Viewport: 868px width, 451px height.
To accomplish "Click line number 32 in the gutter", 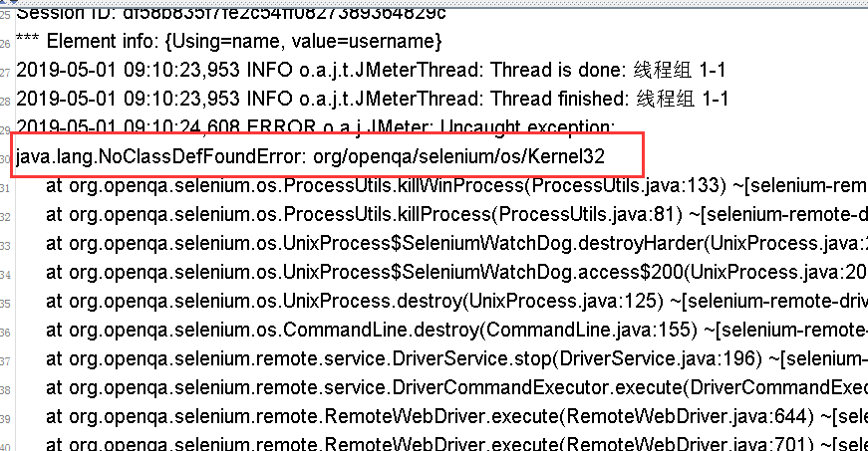I will (6, 216).
